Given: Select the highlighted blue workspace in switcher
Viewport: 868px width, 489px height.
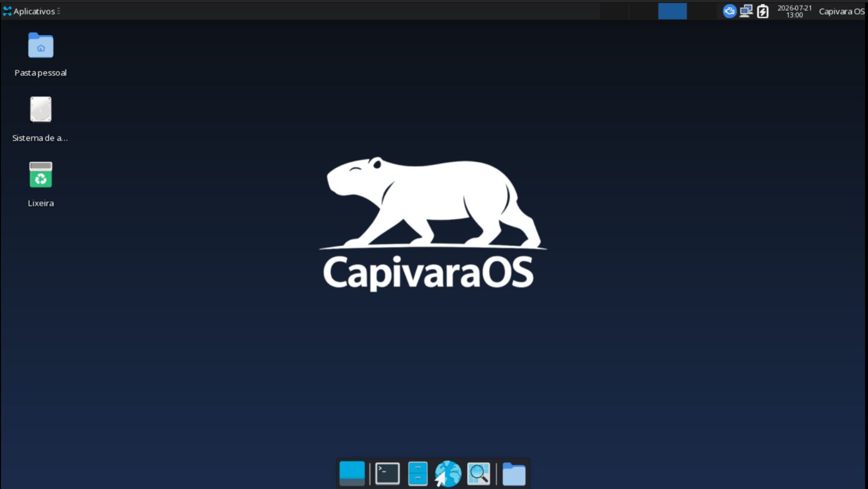Looking at the screenshot, I should (672, 11).
